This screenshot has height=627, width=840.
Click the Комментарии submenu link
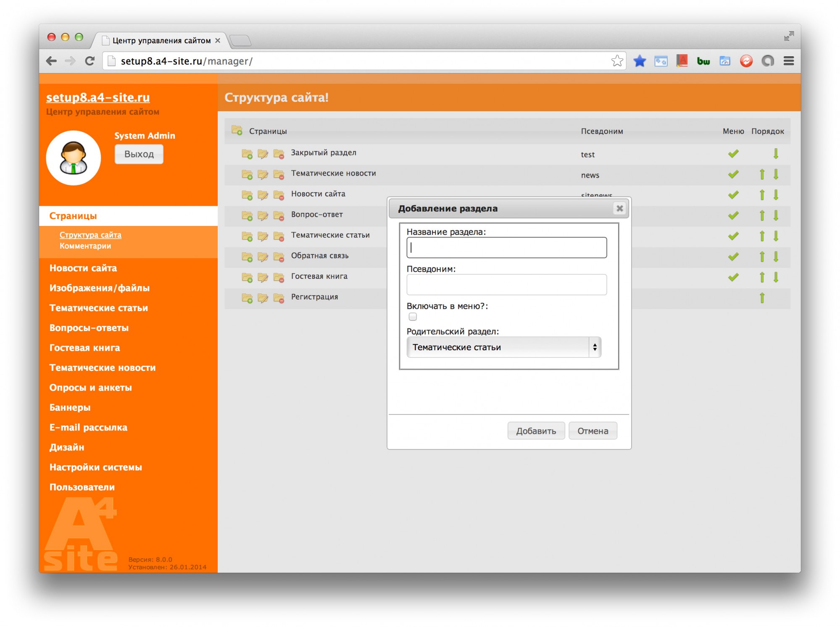85,246
